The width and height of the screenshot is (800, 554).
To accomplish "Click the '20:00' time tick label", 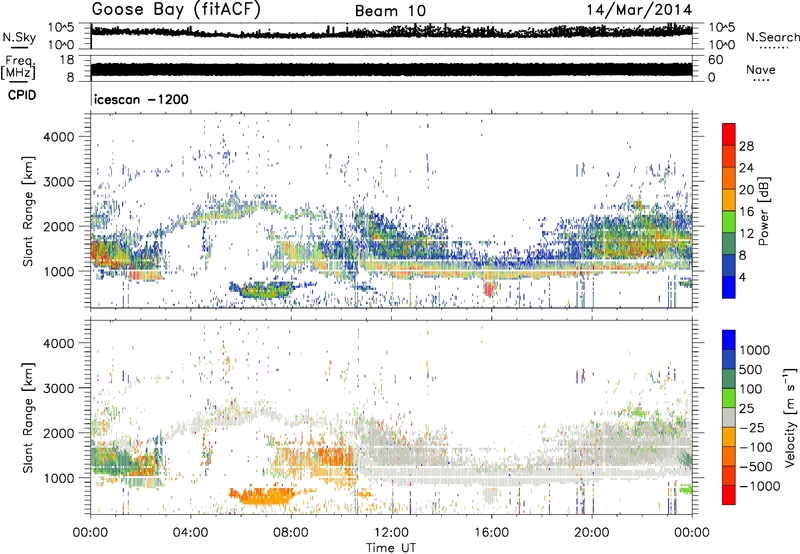I will [591, 533].
